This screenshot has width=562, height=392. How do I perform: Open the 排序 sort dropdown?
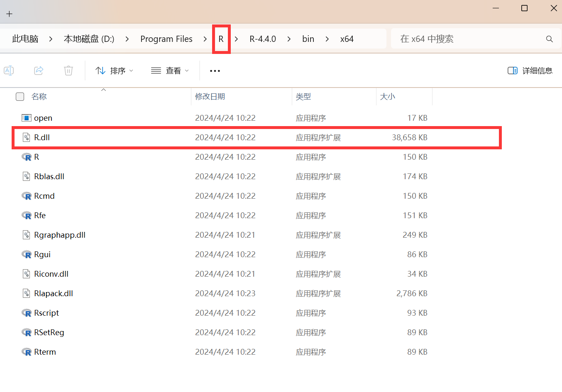click(x=114, y=71)
